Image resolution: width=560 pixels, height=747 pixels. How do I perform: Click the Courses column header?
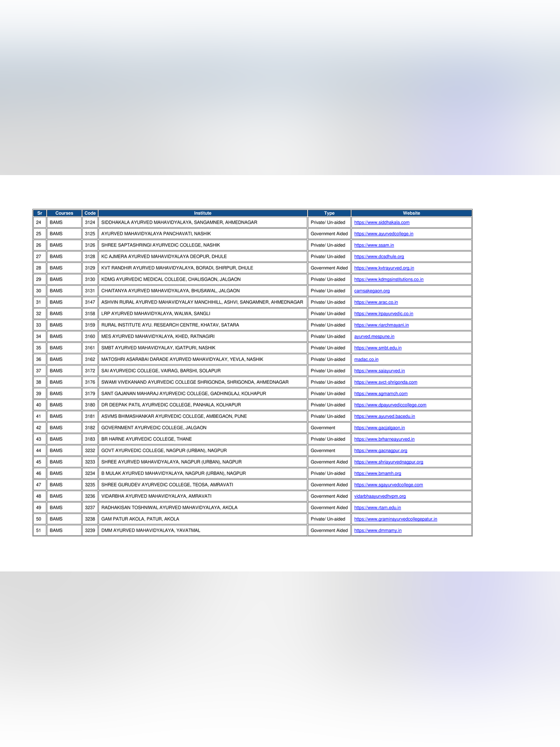pyautogui.click(x=64, y=213)
